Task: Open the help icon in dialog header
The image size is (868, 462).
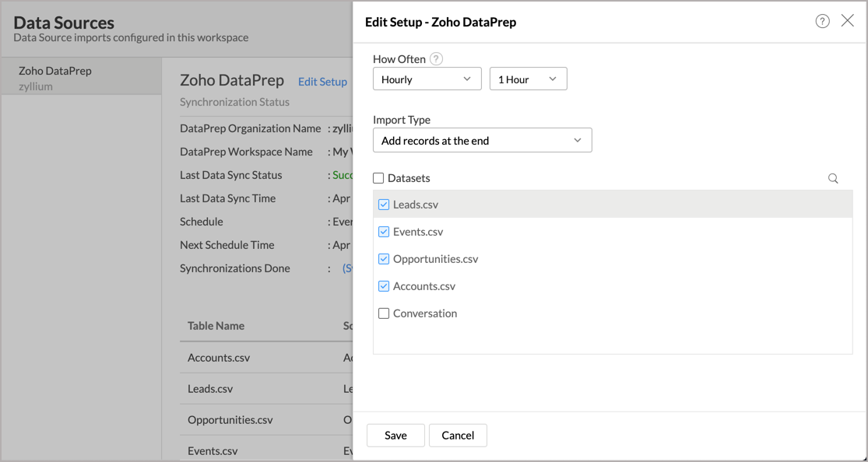Action: pyautogui.click(x=823, y=21)
